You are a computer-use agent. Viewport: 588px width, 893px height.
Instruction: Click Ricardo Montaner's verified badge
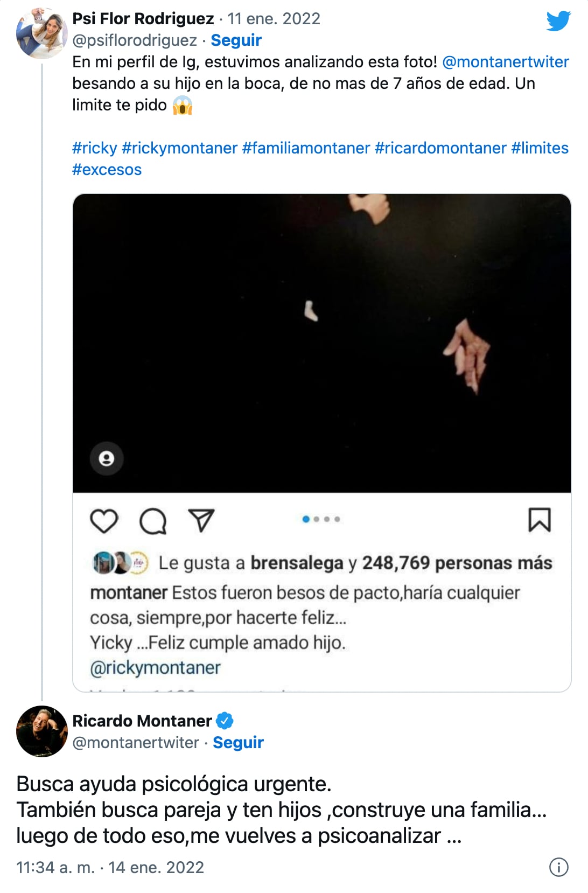pyautogui.click(x=225, y=721)
